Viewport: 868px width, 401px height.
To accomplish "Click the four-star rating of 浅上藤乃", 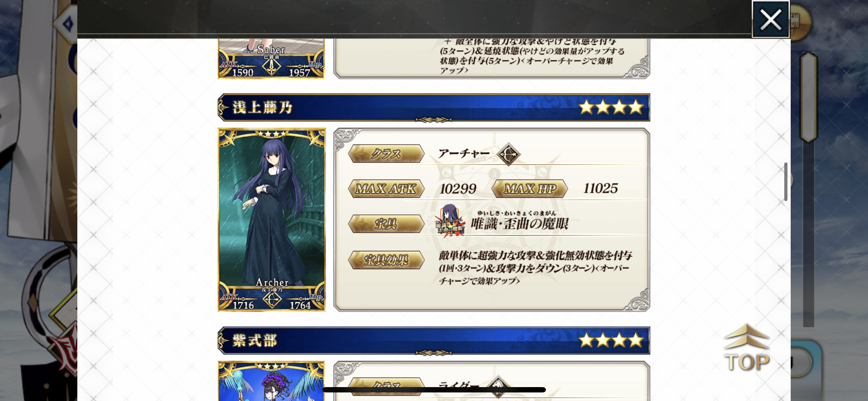I will click(611, 107).
